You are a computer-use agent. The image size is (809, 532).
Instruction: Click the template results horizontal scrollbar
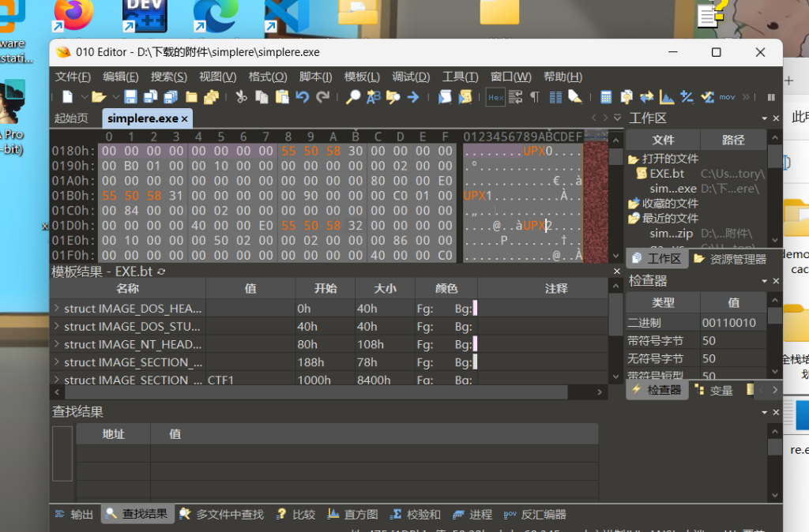click(316, 392)
